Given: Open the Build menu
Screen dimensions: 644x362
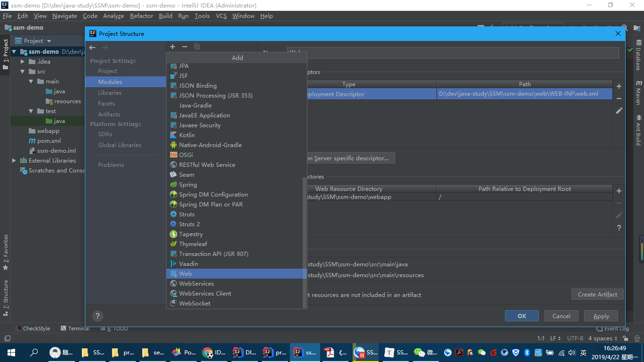Looking at the screenshot, I should click(165, 16).
